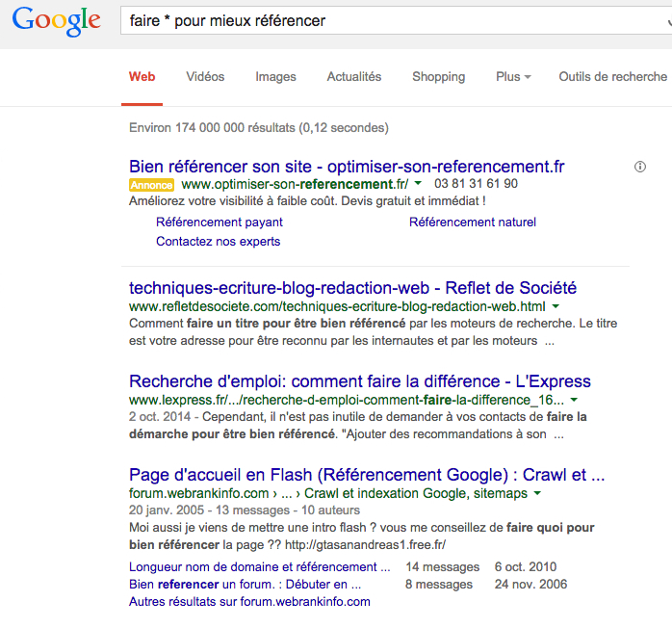Open Outils de recherche
This screenshot has width=672, height=628.
(613, 77)
